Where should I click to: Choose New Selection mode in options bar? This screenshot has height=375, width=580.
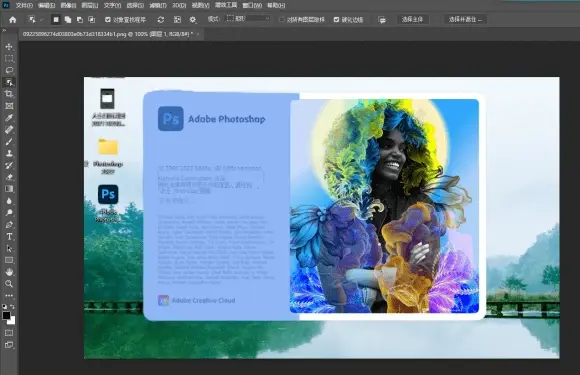(56, 20)
